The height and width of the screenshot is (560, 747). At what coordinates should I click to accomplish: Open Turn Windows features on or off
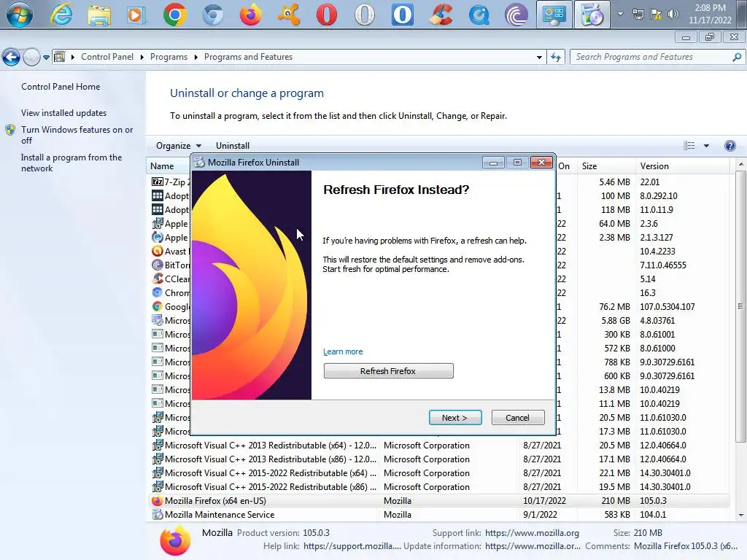[77, 135]
